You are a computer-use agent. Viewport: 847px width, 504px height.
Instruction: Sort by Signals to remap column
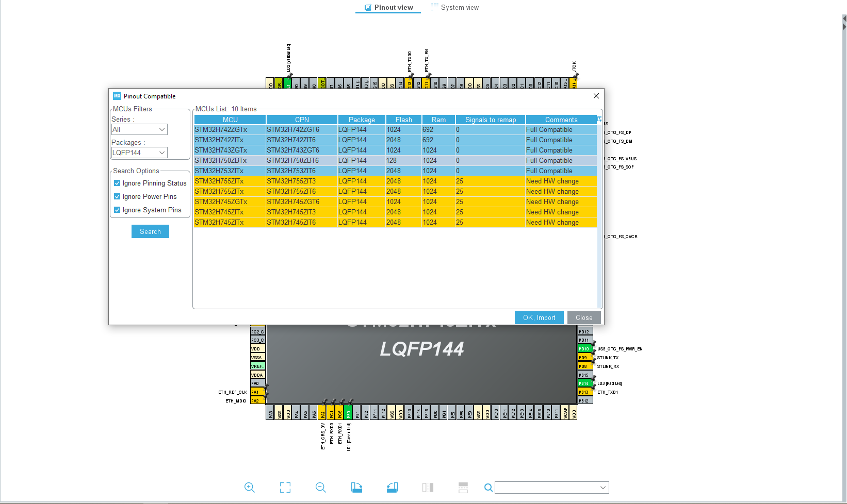491,120
